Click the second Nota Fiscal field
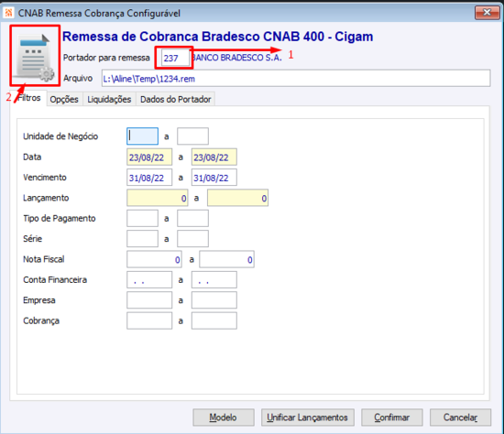Image resolution: width=504 pixels, height=434 pixels. pos(226,259)
